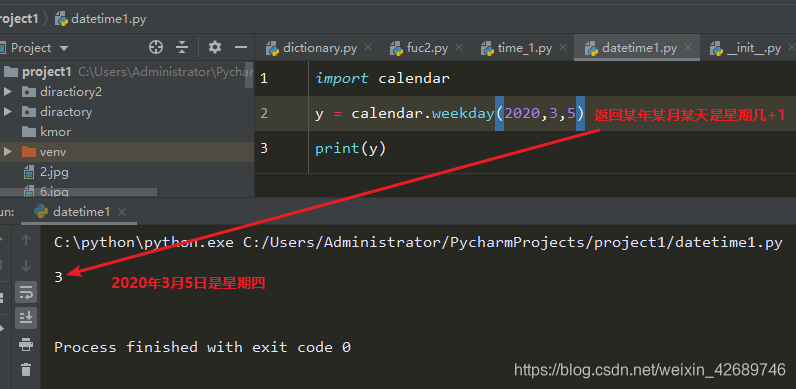This screenshot has height=389, width=796.
Task: Expand the venv folder
Action: tap(8, 152)
